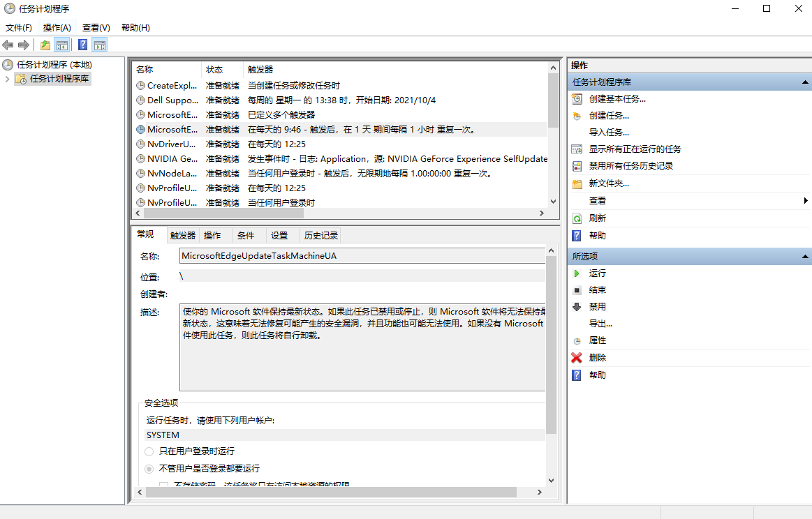Select the MicrosoftE... task with 已定义多个触发器
The image size is (812, 519).
[340, 115]
